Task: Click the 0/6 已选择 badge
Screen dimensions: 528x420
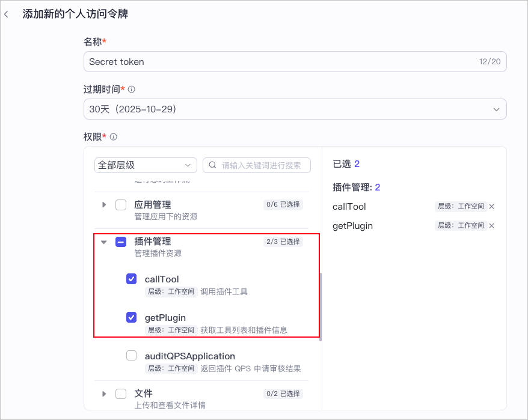Action: tap(283, 204)
